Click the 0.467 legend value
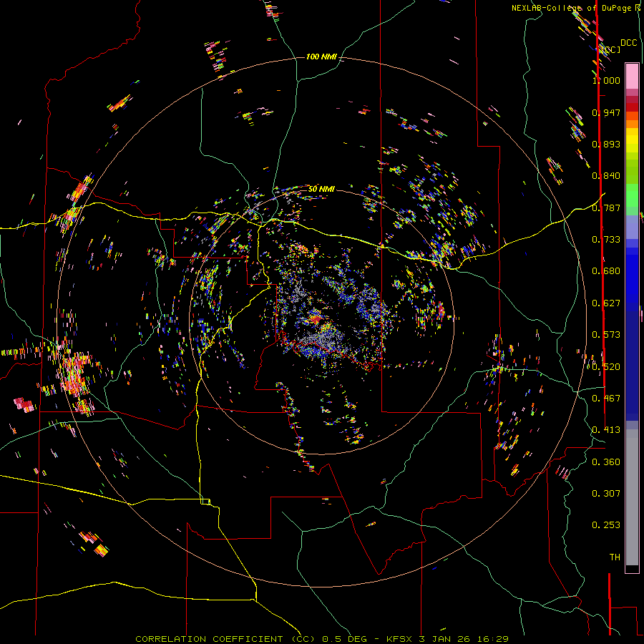The image size is (644, 644). click(x=606, y=399)
